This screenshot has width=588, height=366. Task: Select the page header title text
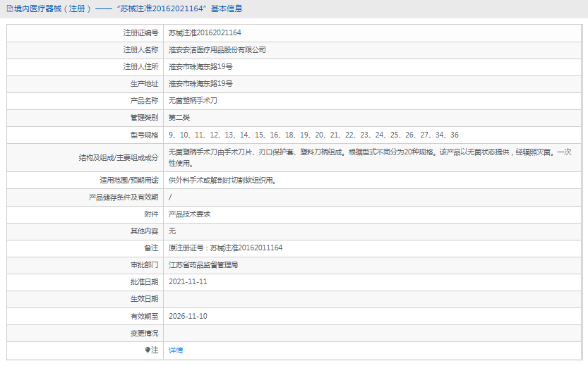pyautogui.click(x=128, y=8)
